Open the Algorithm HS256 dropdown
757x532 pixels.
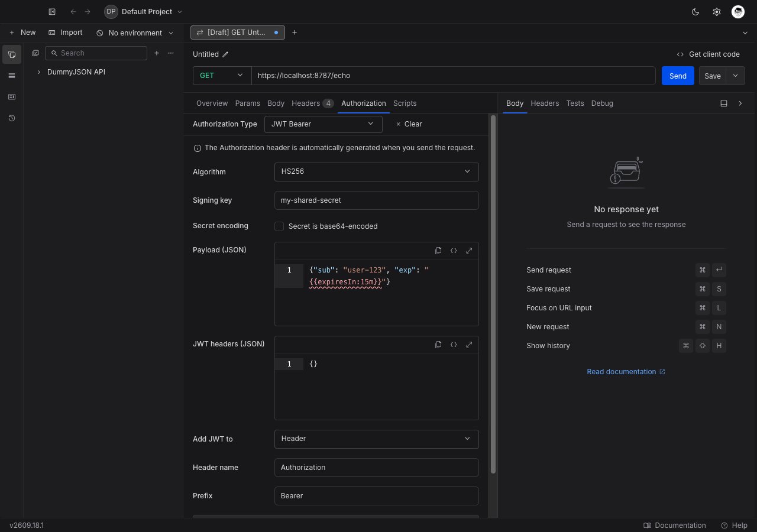(376, 172)
